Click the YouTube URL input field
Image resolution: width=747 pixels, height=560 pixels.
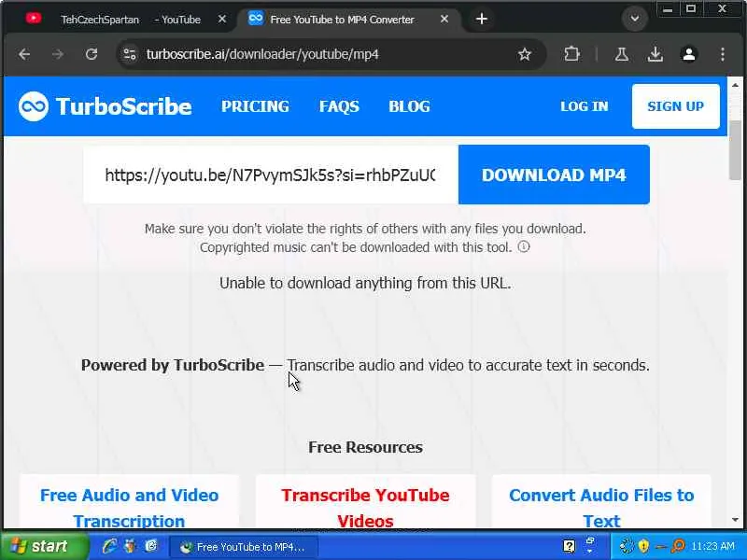click(x=271, y=175)
